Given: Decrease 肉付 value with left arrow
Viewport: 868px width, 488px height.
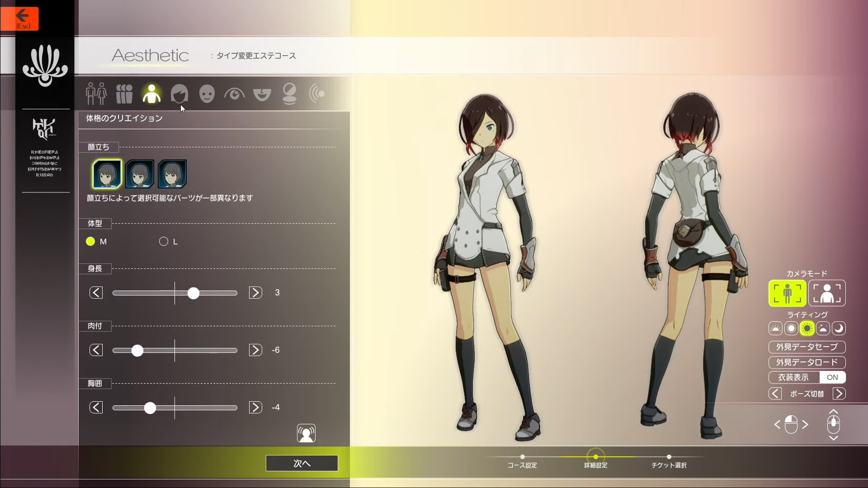Looking at the screenshot, I should pyautogui.click(x=96, y=350).
